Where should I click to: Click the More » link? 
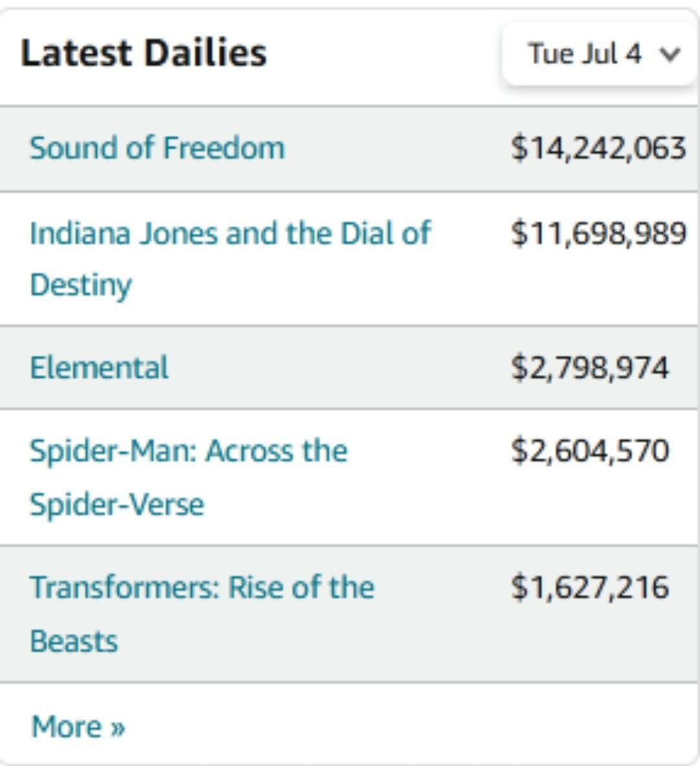pyautogui.click(x=78, y=726)
